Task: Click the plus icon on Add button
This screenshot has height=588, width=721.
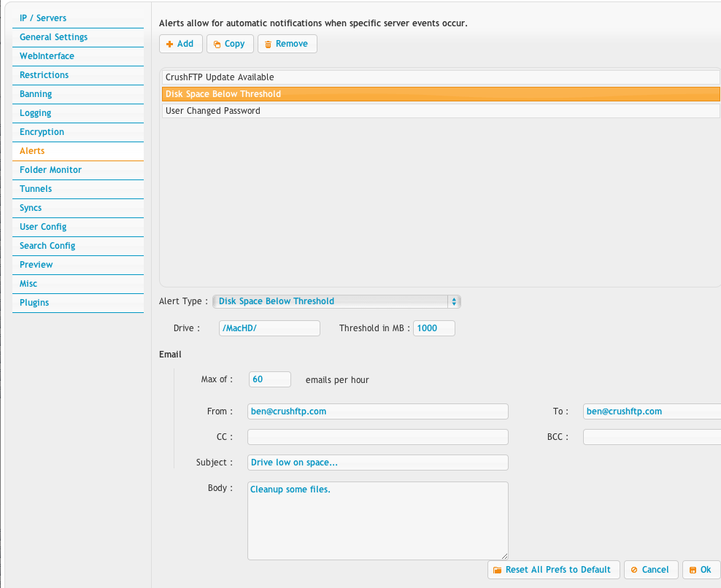Action: click(x=169, y=44)
